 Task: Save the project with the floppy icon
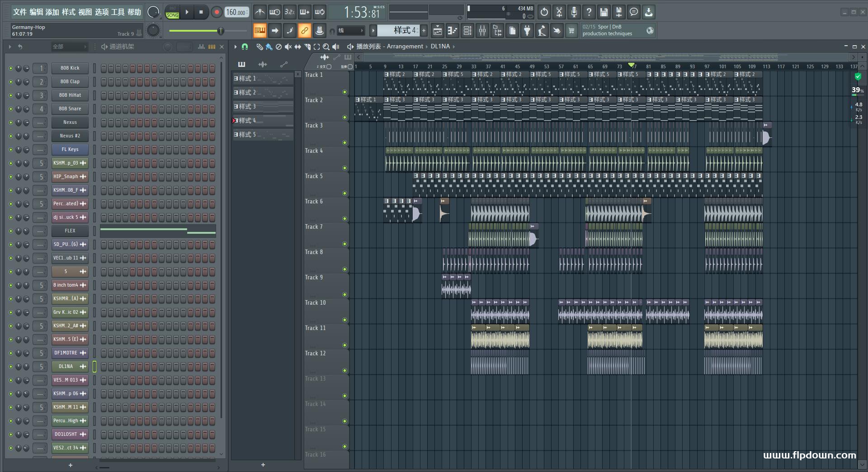click(604, 12)
